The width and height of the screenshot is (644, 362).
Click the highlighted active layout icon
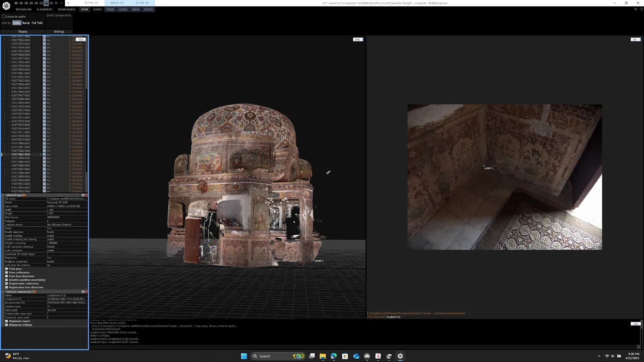tap(46, 3)
